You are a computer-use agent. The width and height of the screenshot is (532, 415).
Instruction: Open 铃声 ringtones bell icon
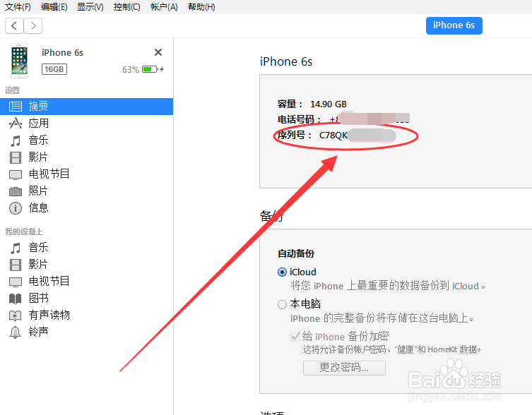(16, 332)
